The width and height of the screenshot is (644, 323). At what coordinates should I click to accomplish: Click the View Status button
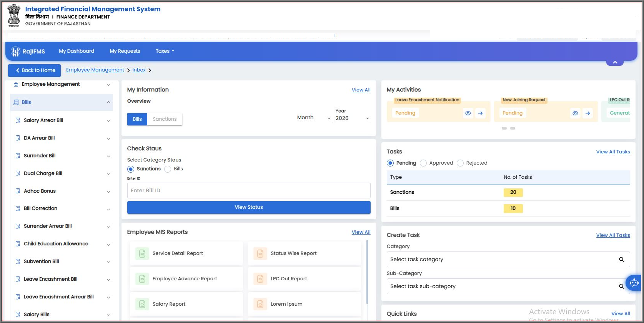tap(249, 207)
